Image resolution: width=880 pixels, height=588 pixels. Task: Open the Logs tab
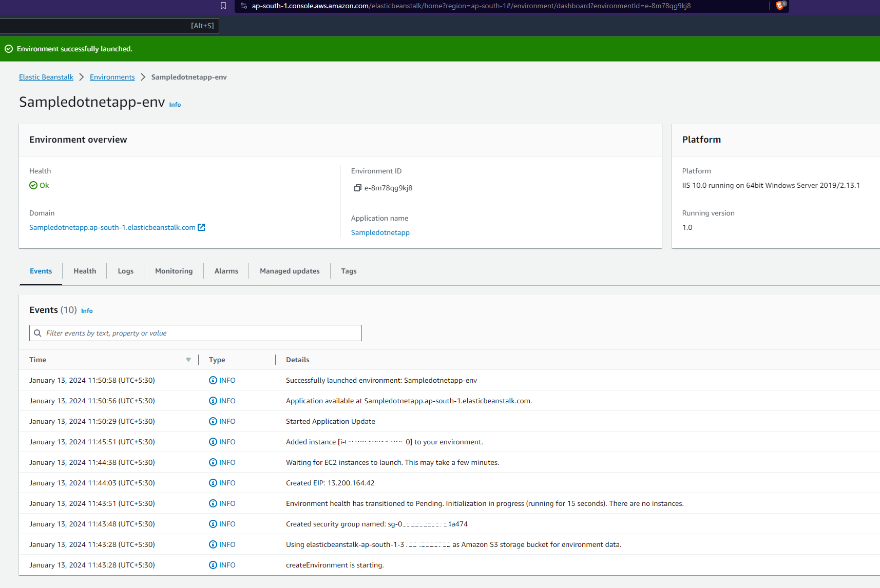pyautogui.click(x=125, y=271)
